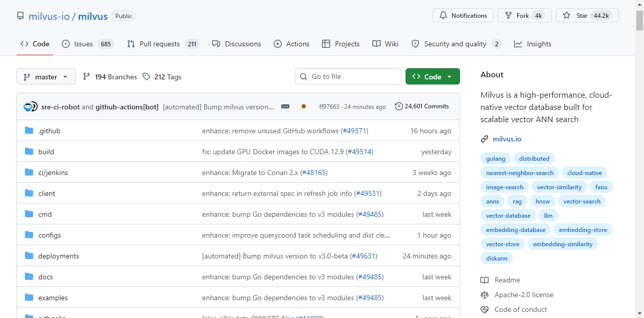Expand the master branch dropdown

(x=46, y=76)
